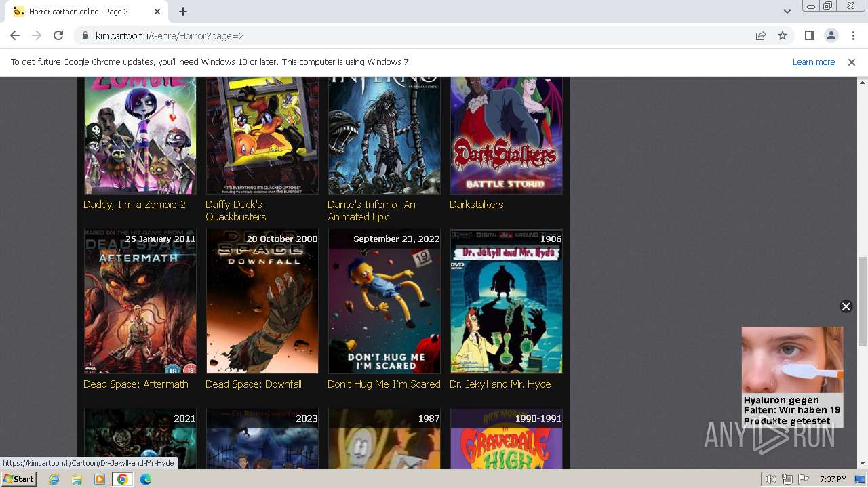Screen dimensions: 868x488
Task: Click the browser forward arrow
Action: [37, 35]
